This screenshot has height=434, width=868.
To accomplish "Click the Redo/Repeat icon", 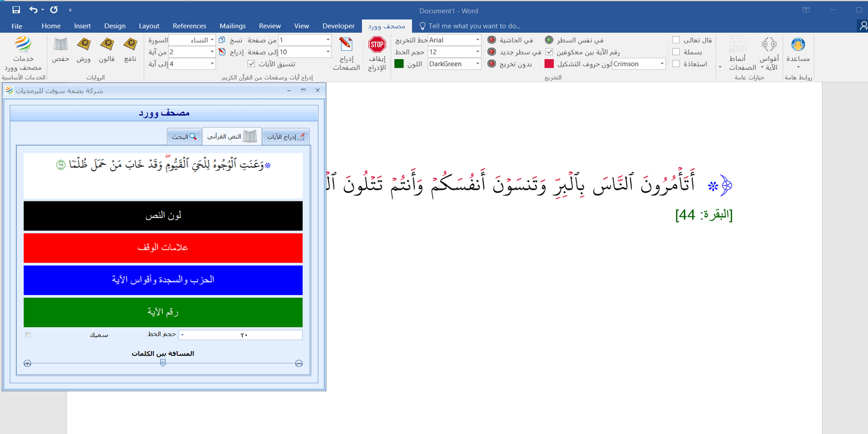I will coord(54,10).
